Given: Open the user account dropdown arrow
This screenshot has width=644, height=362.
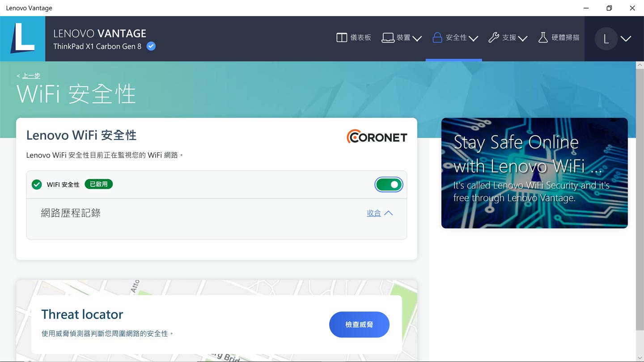Looking at the screenshot, I should tap(626, 39).
